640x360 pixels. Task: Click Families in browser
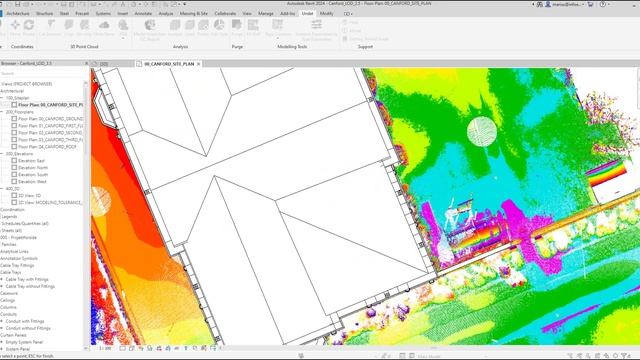coord(9,244)
